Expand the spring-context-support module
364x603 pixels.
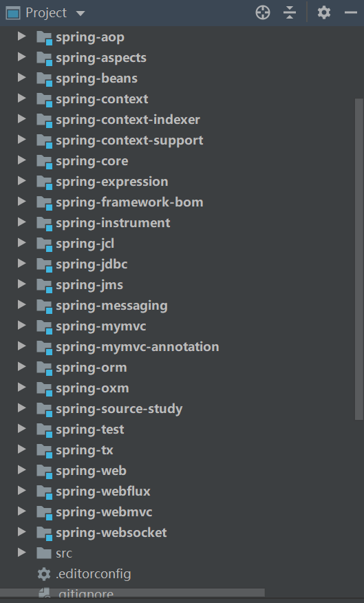pyautogui.click(x=22, y=140)
